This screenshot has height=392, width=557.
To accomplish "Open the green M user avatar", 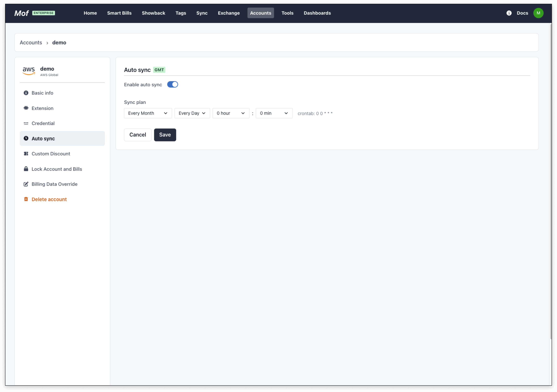I will point(538,13).
